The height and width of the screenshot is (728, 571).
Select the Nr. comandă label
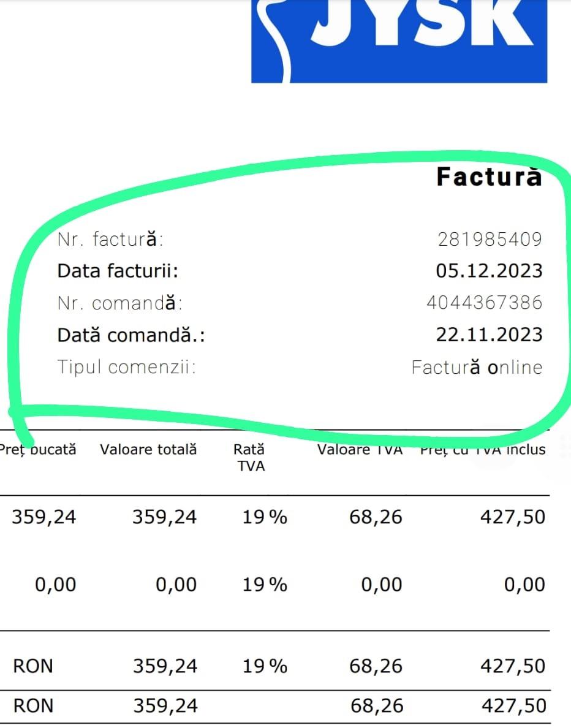(120, 303)
